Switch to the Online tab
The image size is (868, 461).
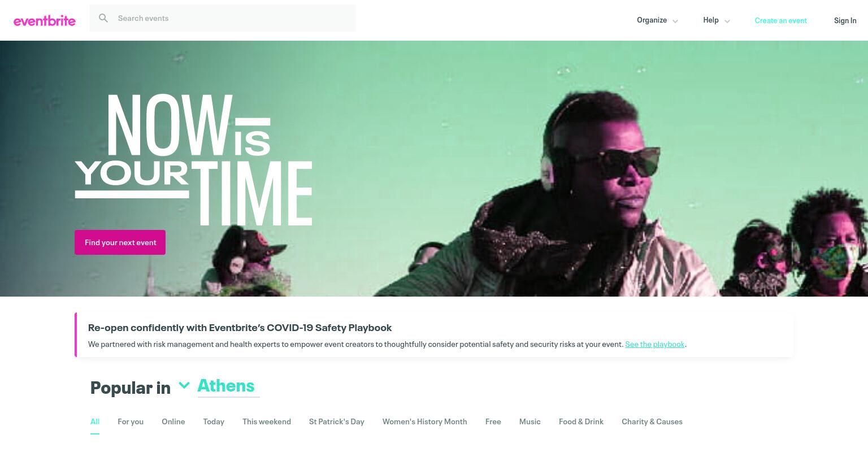pyautogui.click(x=173, y=421)
